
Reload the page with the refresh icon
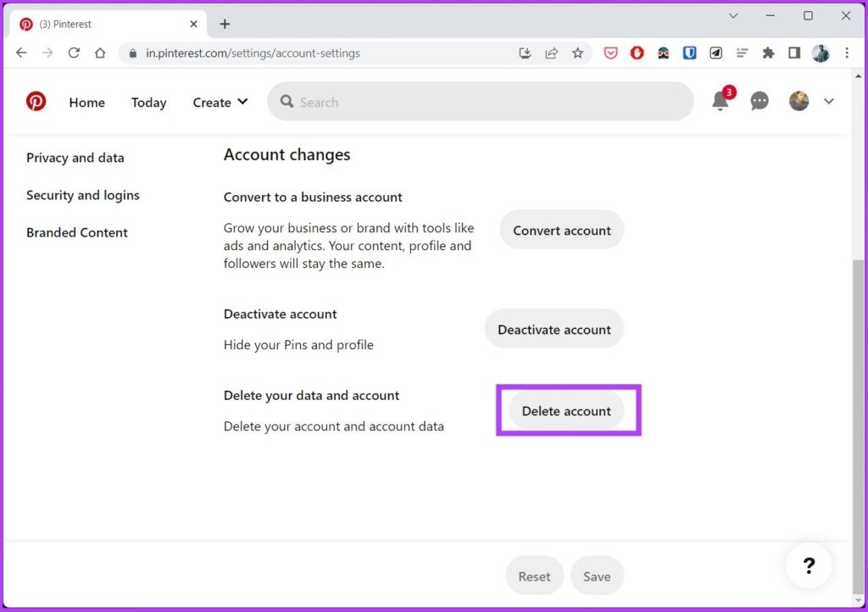click(74, 53)
